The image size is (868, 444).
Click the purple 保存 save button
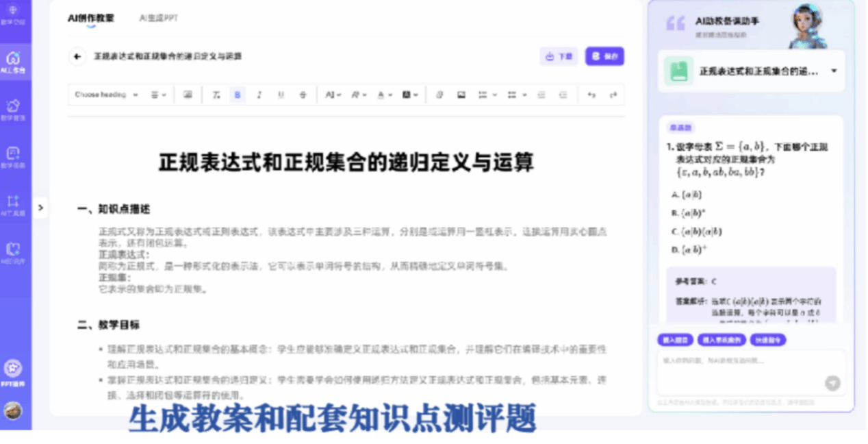click(604, 57)
